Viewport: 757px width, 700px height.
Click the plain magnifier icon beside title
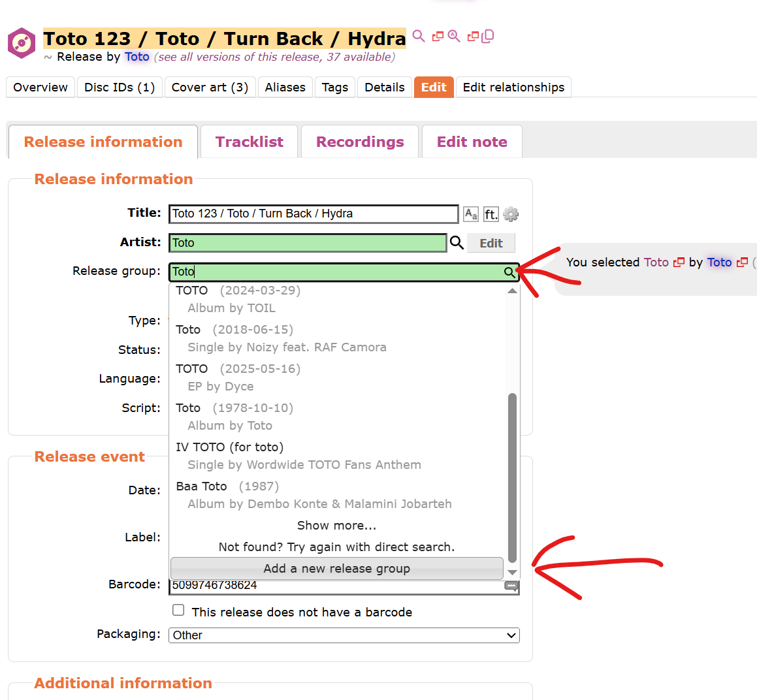[419, 36]
